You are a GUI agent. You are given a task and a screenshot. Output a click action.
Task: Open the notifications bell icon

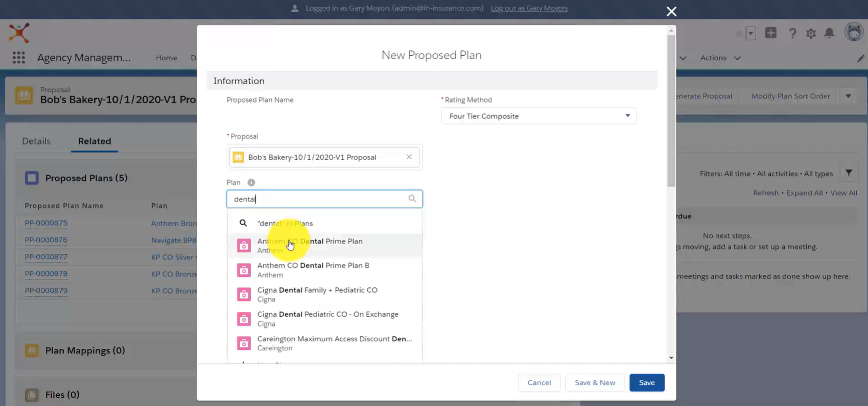coord(829,33)
